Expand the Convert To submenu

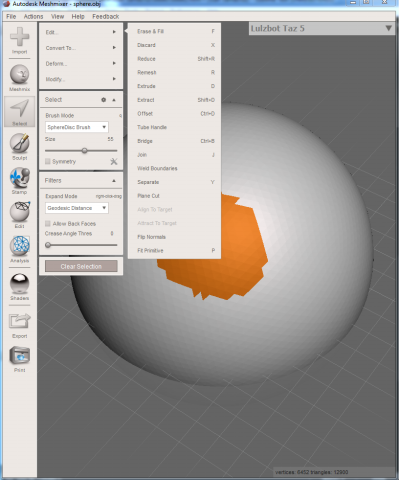[81, 48]
